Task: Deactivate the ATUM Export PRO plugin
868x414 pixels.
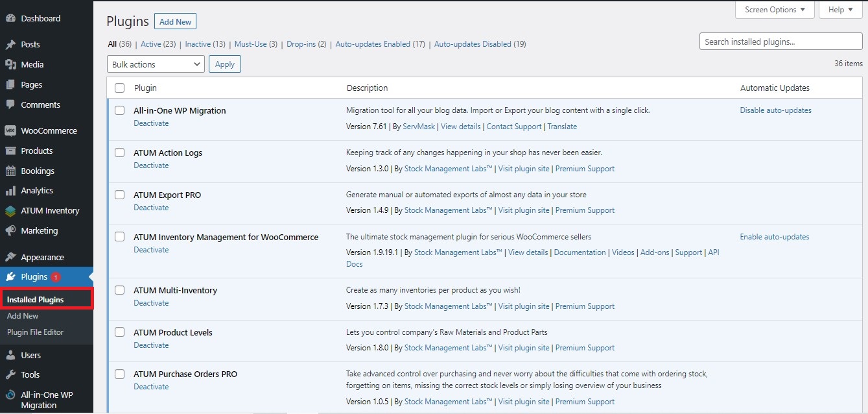Action: click(x=151, y=208)
